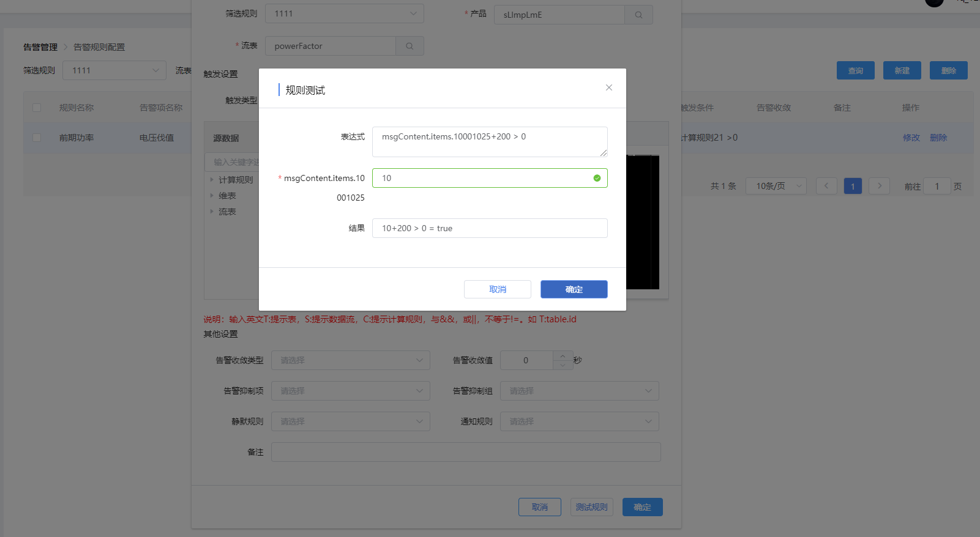Click the 查询 button
Image resolution: width=980 pixels, height=537 pixels.
(x=855, y=70)
